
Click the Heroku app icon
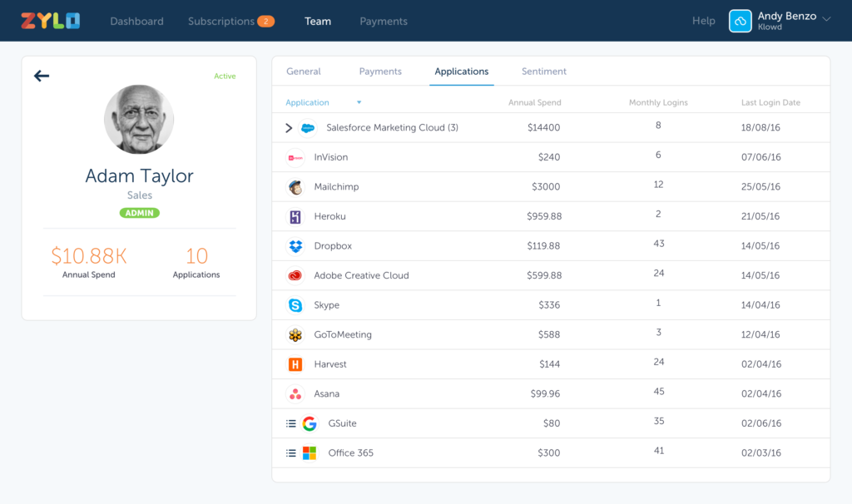point(295,217)
